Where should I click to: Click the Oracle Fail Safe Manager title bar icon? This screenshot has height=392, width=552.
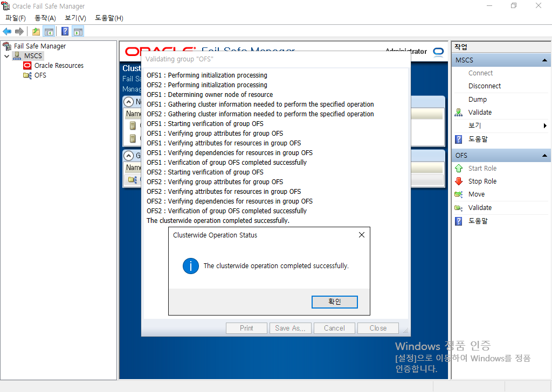point(5,6)
